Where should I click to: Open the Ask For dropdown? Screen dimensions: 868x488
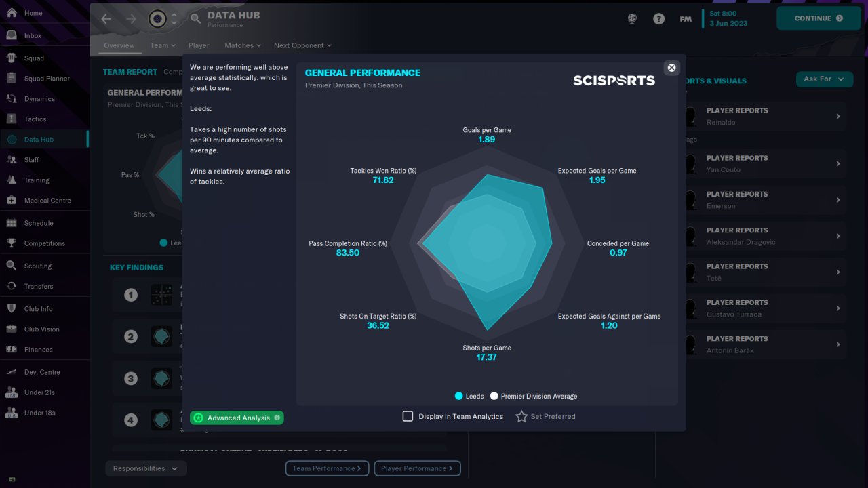click(x=824, y=79)
